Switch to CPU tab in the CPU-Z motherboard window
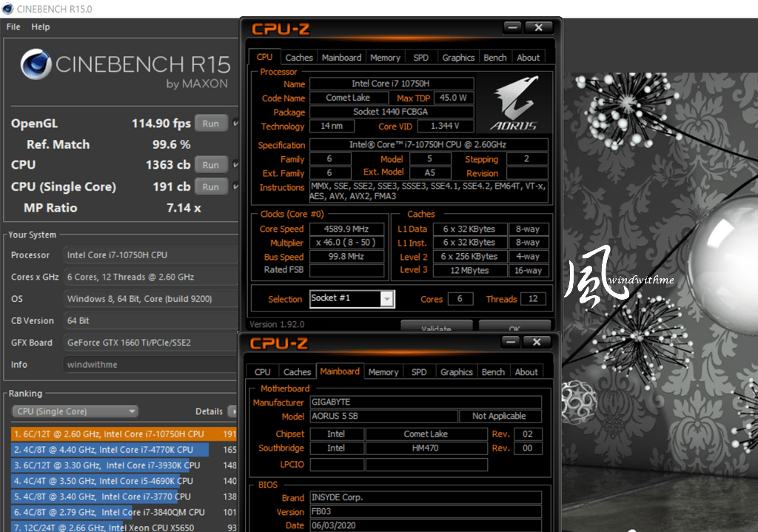Image resolution: width=758 pixels, height=532 pixels. 262,372
